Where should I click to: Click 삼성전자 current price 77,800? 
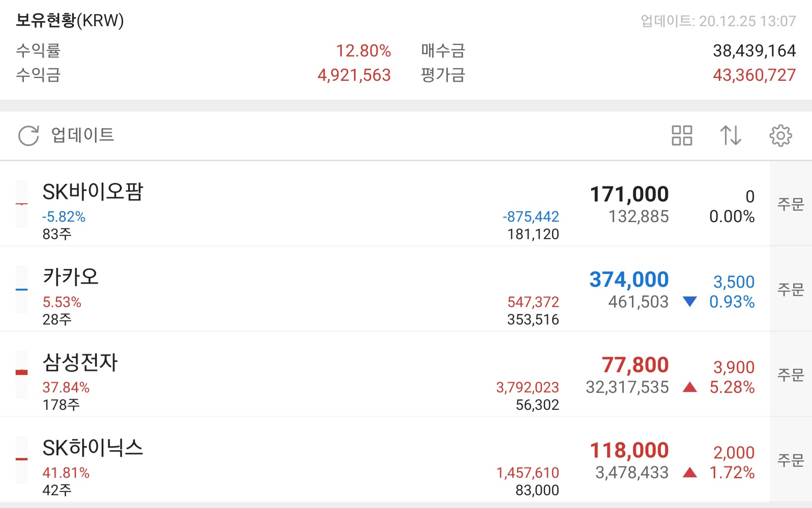pyautogui.click(x=635, y=365)
